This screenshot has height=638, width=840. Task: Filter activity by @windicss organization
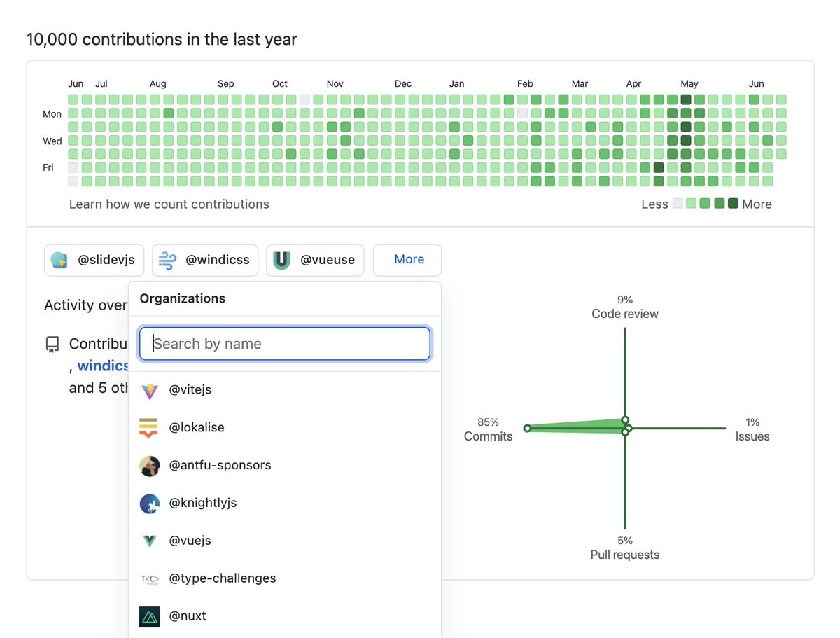point(205,260)
